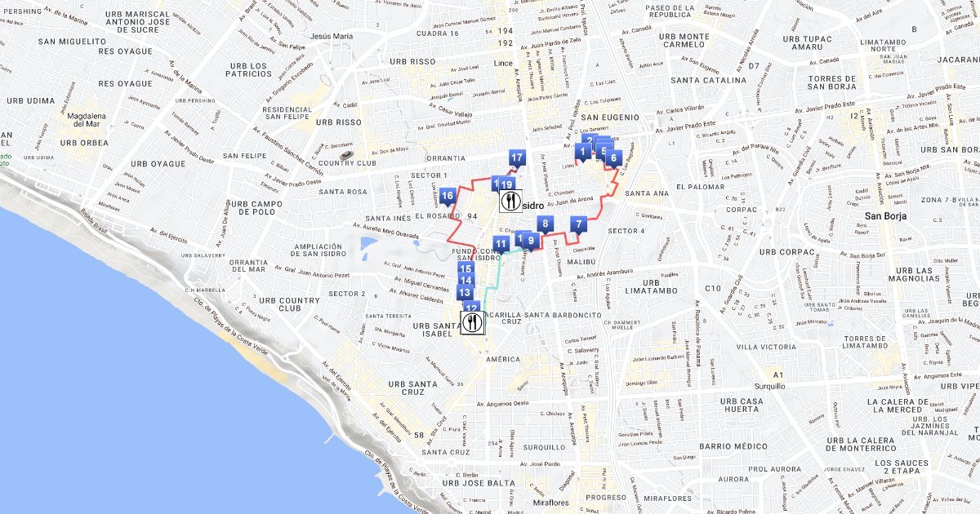Click the Magdalena del Mar label
The width and height of the screenshot is (980, 514).
[86, 120]
